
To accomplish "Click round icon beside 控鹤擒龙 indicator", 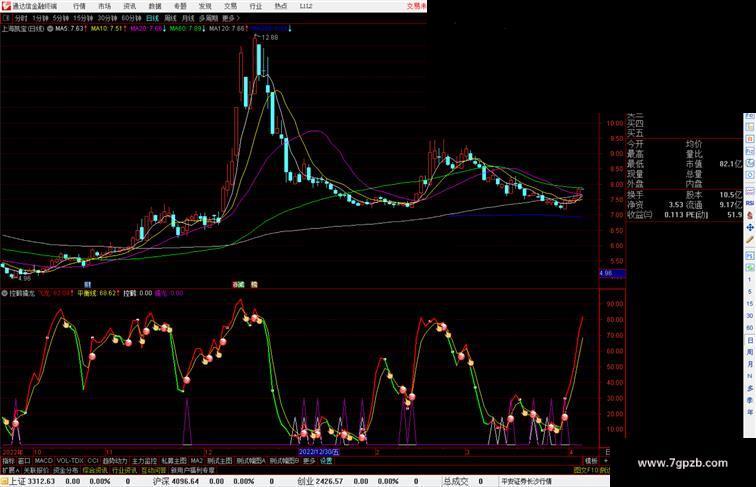I will point(5,293).
